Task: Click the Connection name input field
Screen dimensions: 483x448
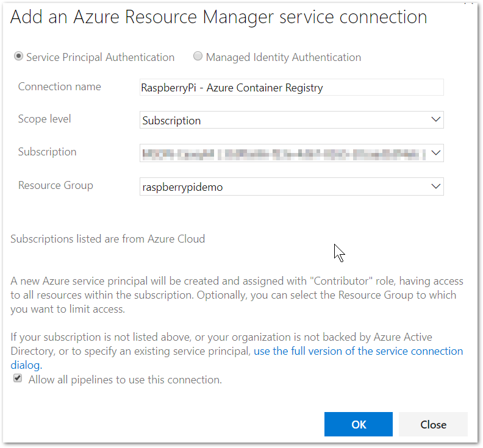Action: pos(292,87)
